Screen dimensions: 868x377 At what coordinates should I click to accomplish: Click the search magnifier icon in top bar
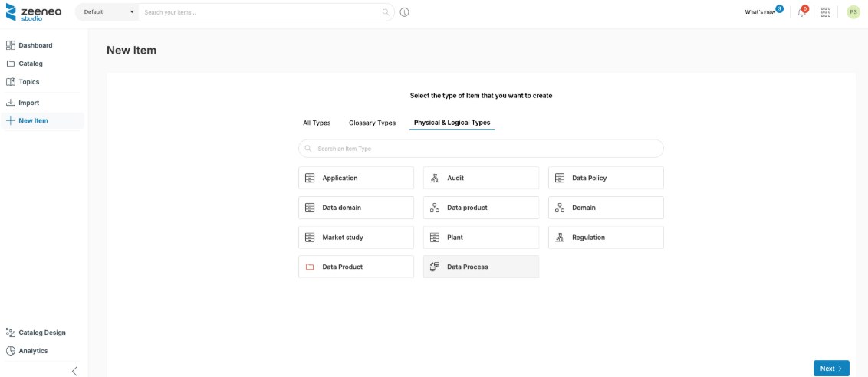click(386, 12)
